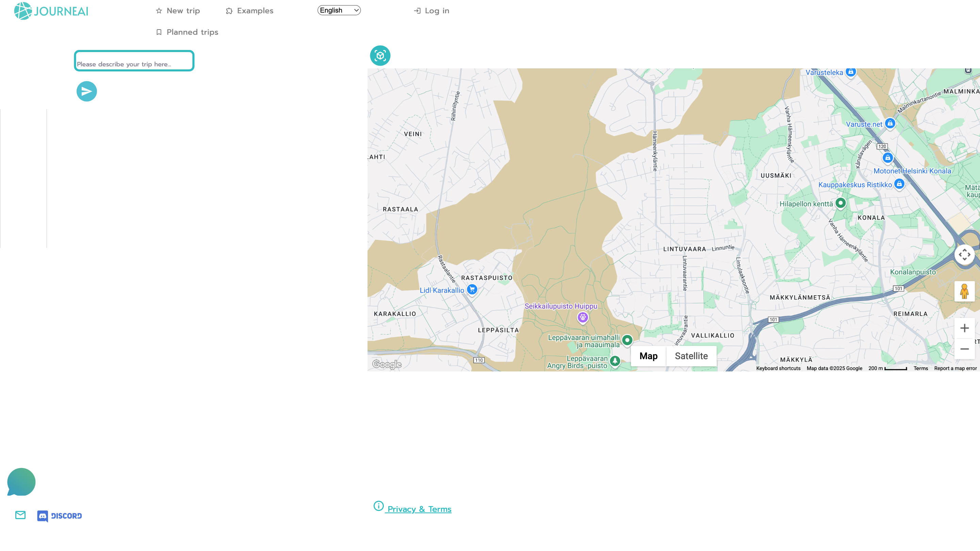Zoom in the map with plus button

click(x=964, y=328)
